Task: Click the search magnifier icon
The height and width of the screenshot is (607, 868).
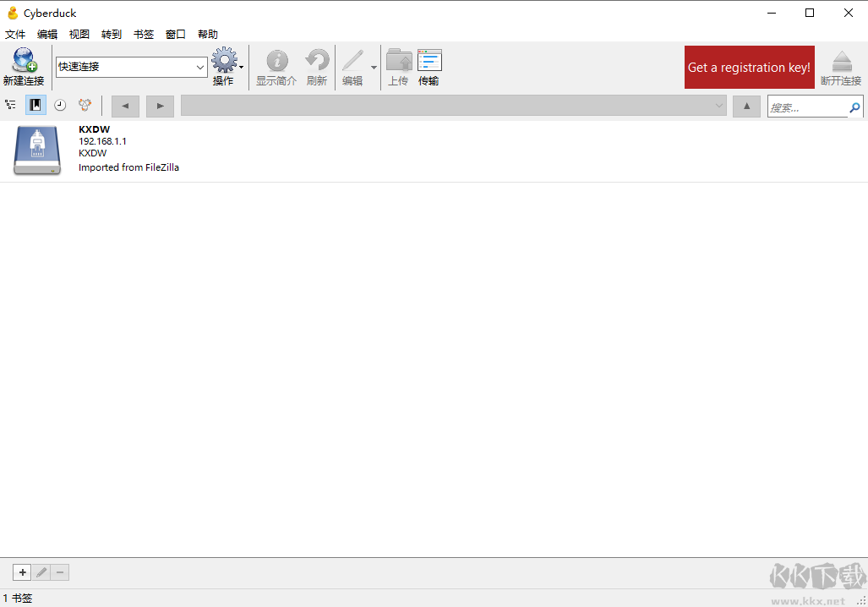Action: (x=854, y=107)
